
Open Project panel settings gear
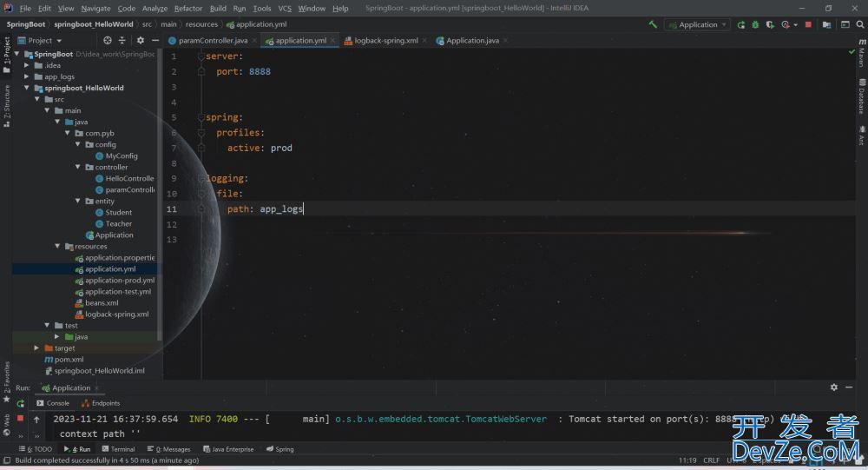click(x=140, y=41)
